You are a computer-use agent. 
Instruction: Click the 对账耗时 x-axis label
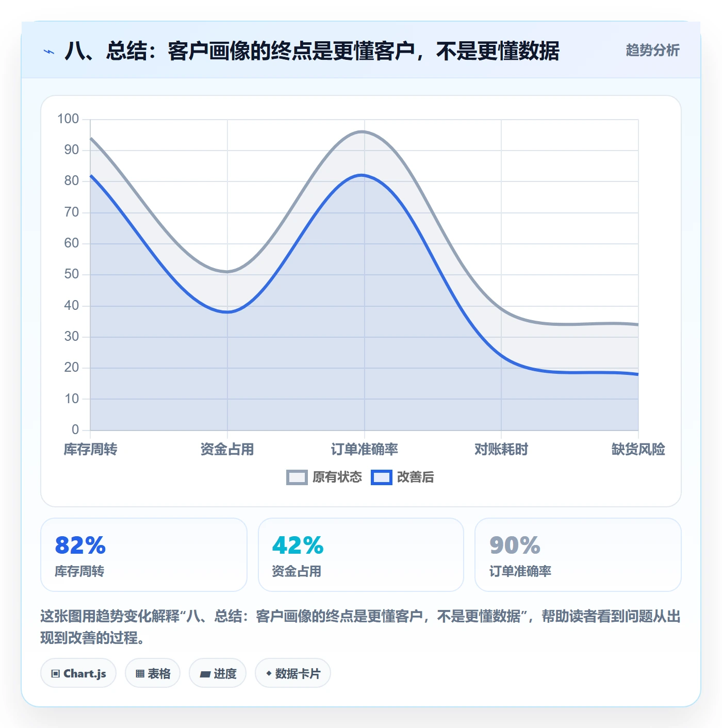[x=501, y=449]
